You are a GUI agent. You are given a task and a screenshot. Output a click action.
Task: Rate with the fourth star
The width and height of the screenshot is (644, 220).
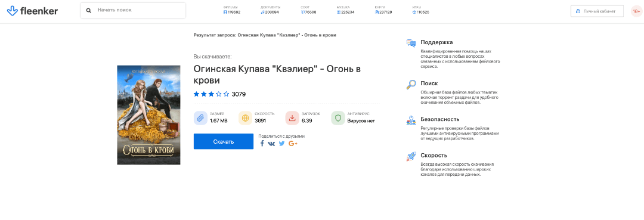point(219,94)
